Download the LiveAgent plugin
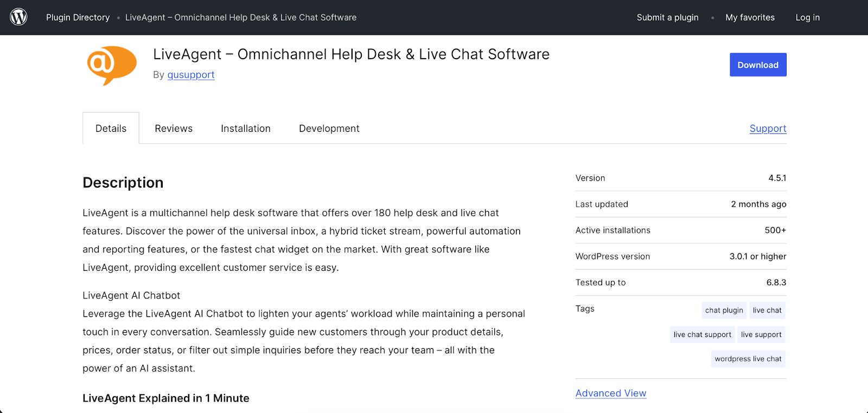The image size is (868, 413). (758, 65)
